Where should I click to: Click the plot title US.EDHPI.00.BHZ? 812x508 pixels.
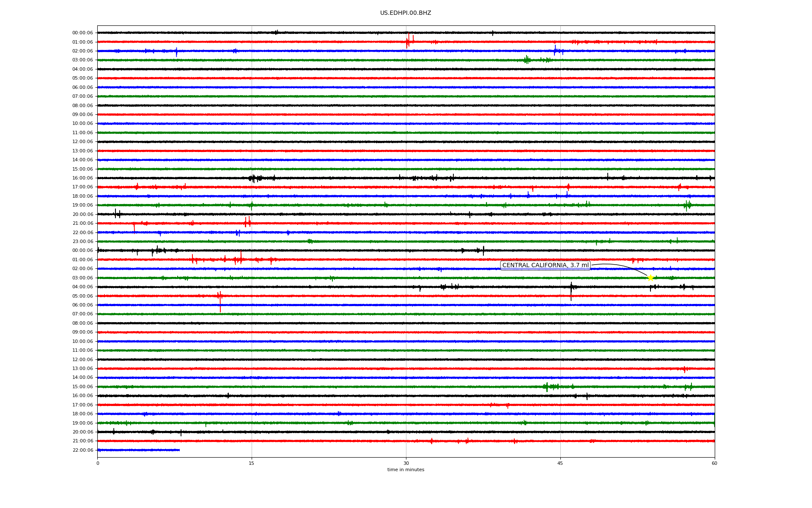coord(406,13)
